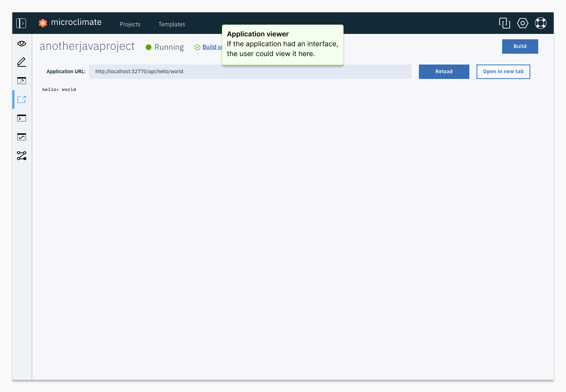Expand the left sidebar navigation panel
The image size is (566, 392).
(x=21, y=23)
